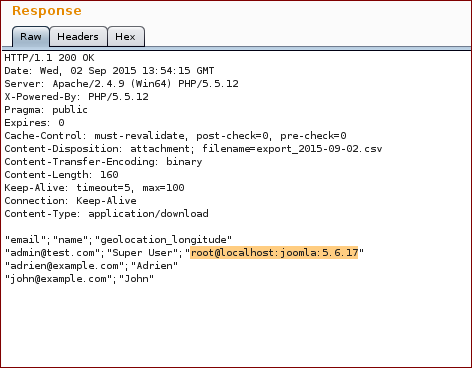Click the admin@test.com email value

tap(52, 253)
